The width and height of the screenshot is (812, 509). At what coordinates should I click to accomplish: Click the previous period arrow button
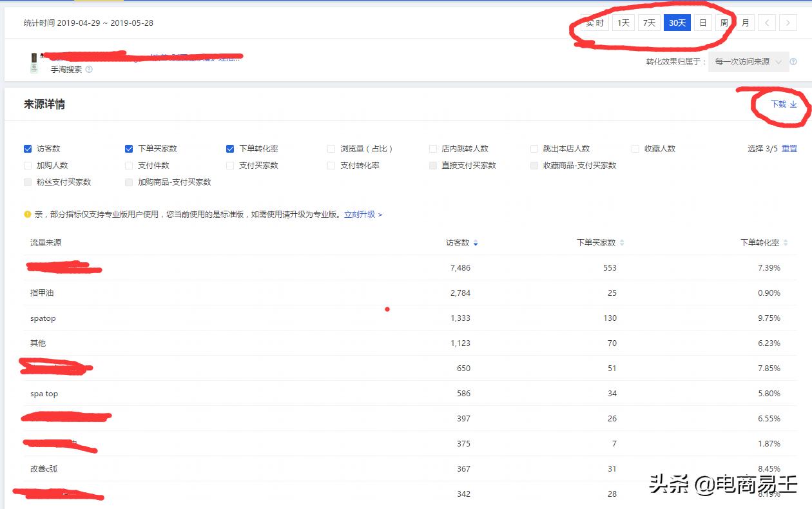(766, 23)
